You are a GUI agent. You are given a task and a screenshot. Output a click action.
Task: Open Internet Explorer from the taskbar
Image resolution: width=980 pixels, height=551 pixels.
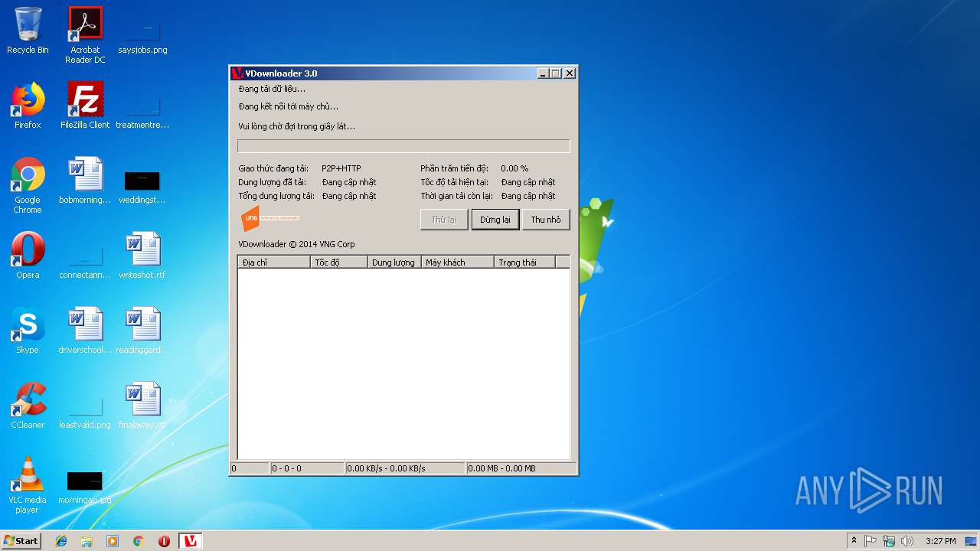(x=61, y=541)
